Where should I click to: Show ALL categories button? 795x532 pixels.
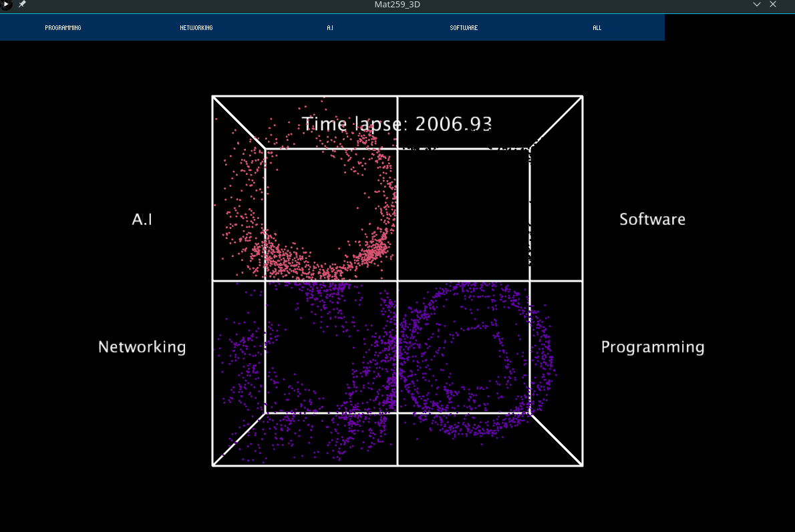(597, 28)
